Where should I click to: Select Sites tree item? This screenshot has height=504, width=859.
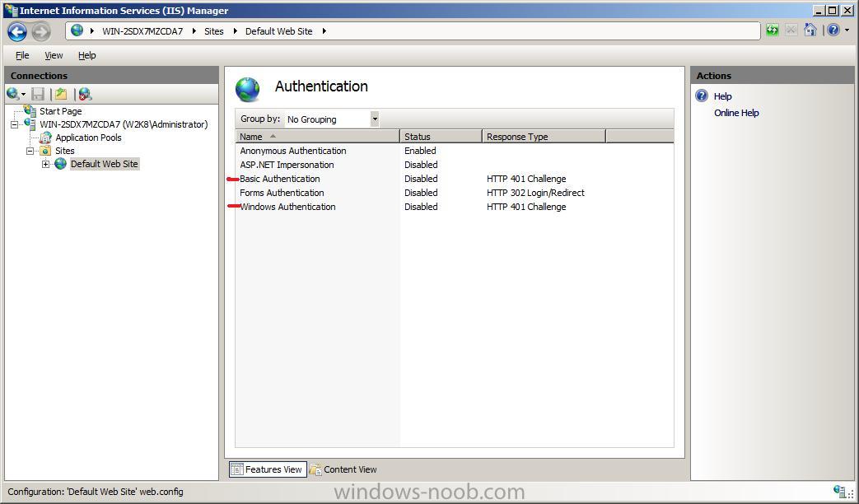tap(64, 151)
